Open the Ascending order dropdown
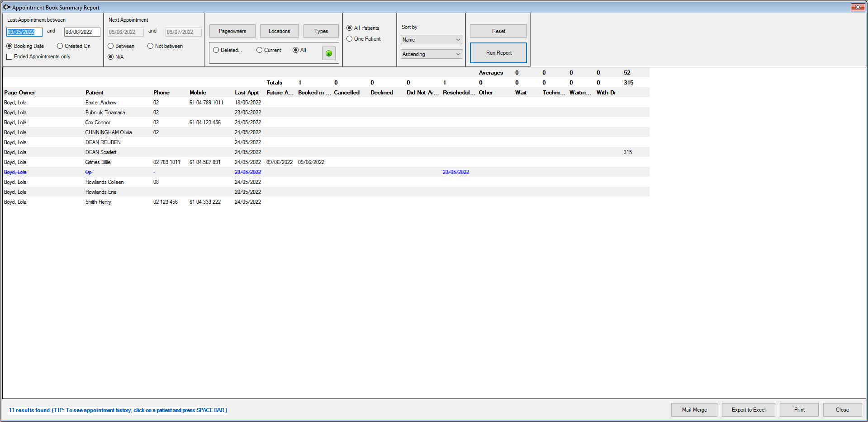868x422 pixels. (x=431, y=54)
